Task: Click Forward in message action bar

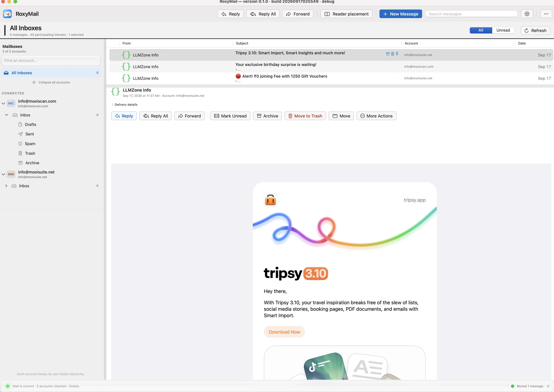Action: tap(190, 116)
